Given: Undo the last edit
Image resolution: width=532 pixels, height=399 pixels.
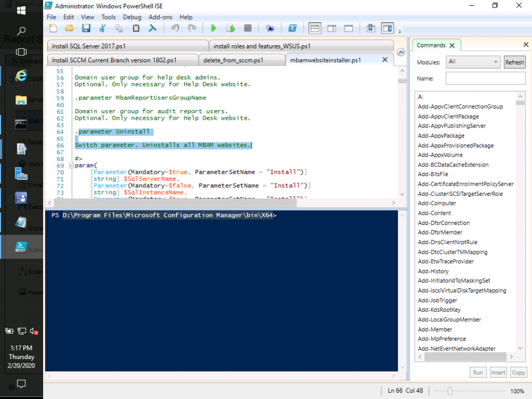Looking at the screenshot, I should point(175,28).
